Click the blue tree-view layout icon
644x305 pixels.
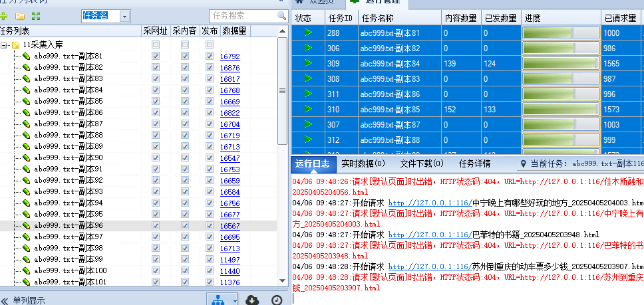click(x=218, y=300)
